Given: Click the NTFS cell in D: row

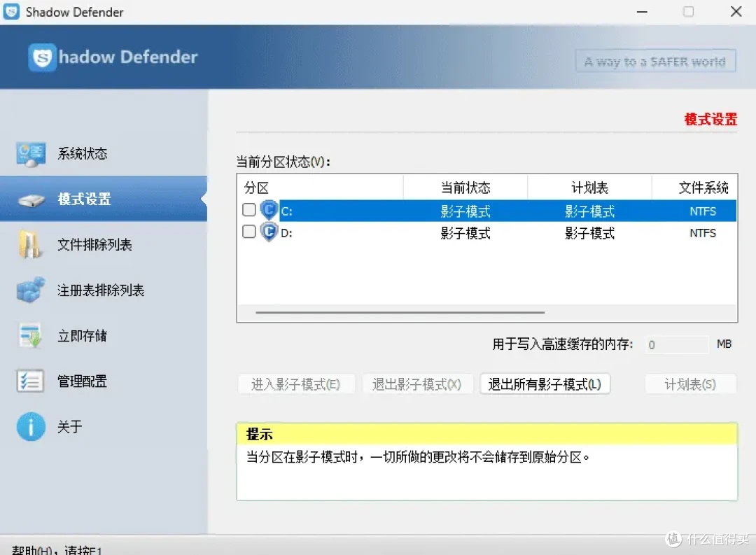Looking at the screenshot, I should 703,233.
